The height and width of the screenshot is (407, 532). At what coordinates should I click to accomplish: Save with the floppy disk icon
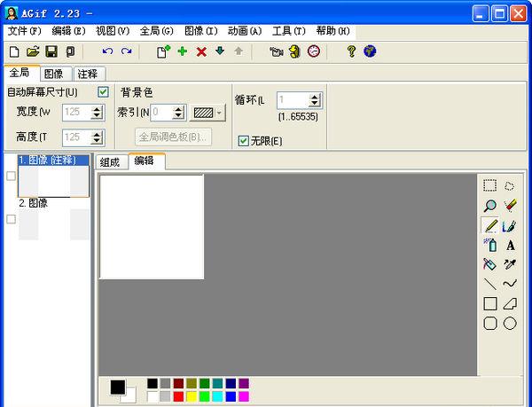click(x=51, y=52)
